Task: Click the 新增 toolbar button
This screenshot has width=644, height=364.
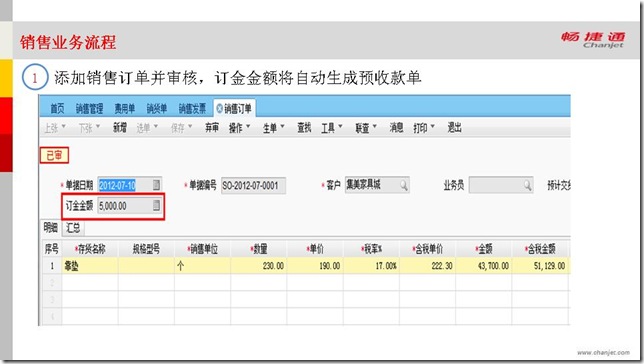Action: click(x=120, y=128)
